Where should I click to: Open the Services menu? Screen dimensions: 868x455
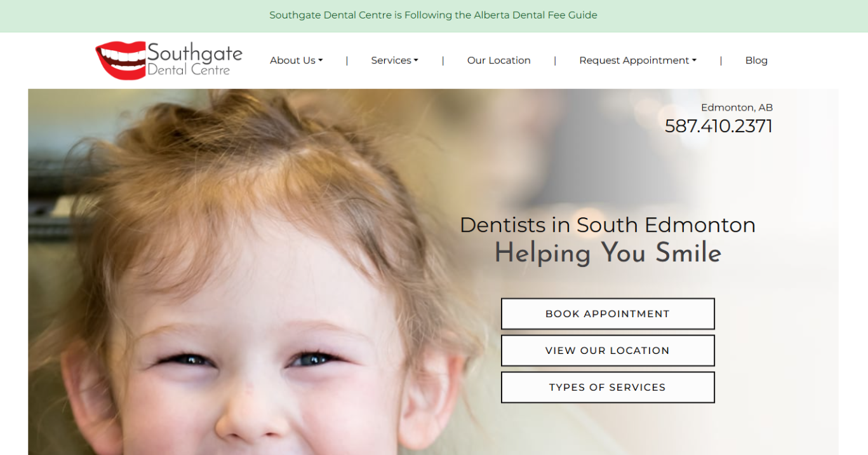coord(395,60)
